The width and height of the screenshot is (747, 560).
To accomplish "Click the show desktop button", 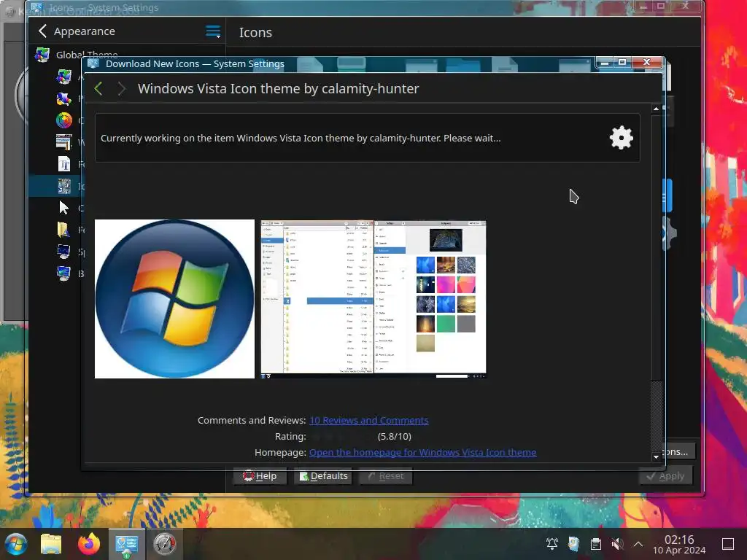I will tap(728, 544).
